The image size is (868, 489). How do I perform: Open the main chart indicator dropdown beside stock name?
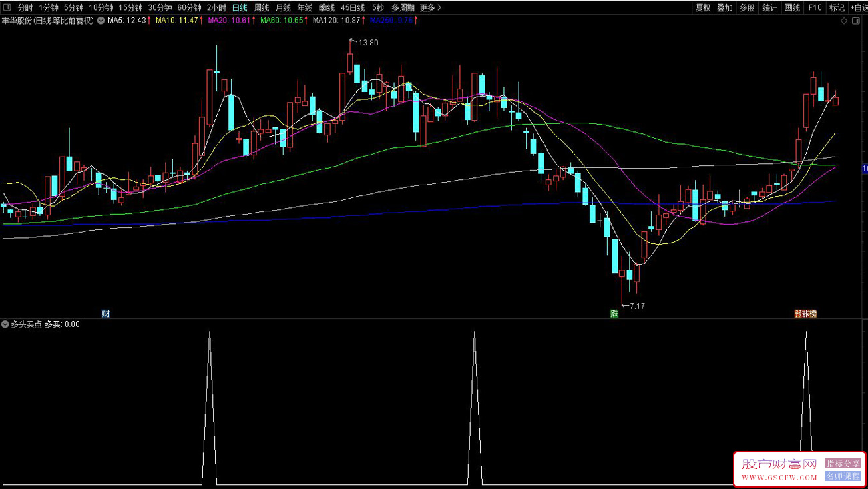pos(101,21)
